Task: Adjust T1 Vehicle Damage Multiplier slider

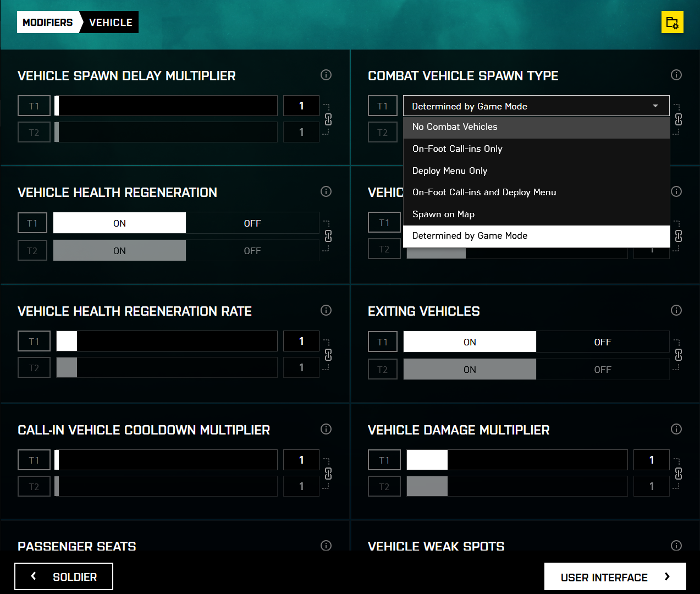Action: (x=517, y=460)
